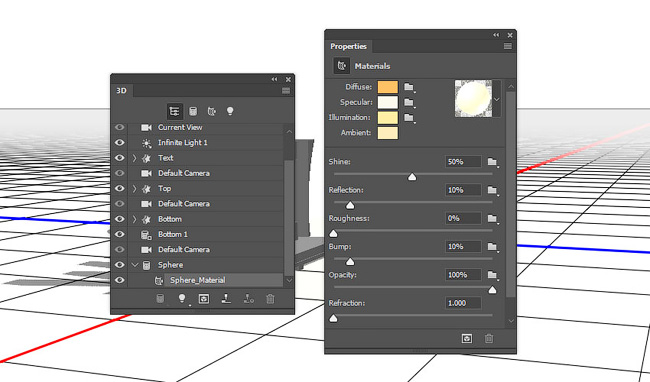Click the Properties panel scroll down arrow

click(511, 321)
